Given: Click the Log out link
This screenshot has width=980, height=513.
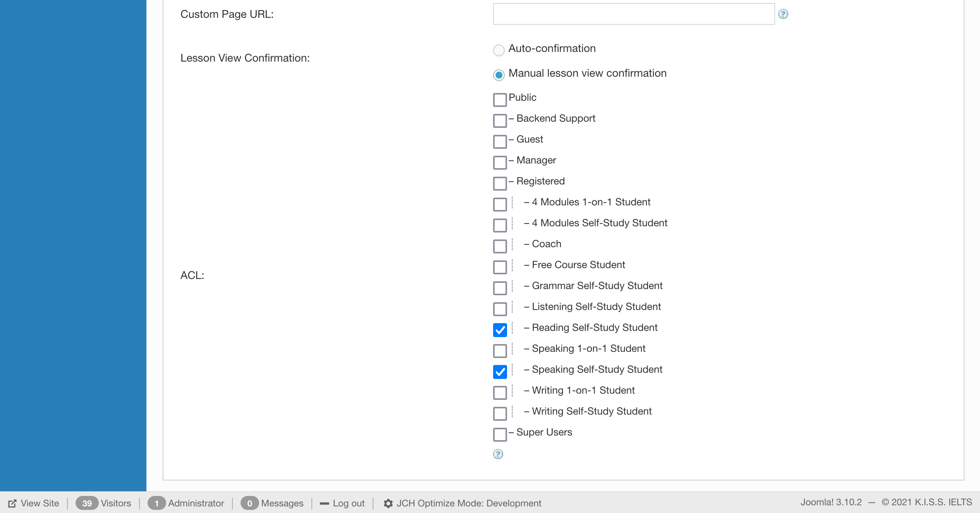Looking at the screenshot, I should click(349, 503).
